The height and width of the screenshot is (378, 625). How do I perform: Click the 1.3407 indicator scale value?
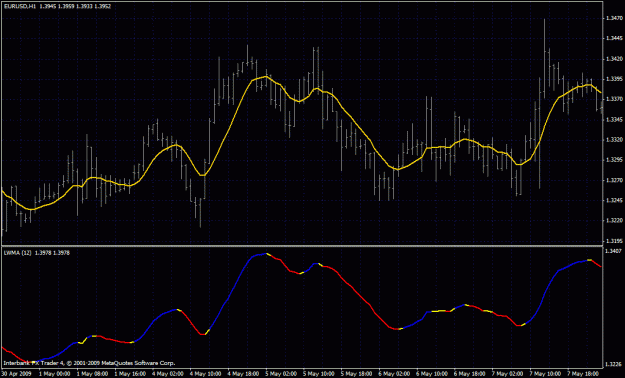pos(614,251)
